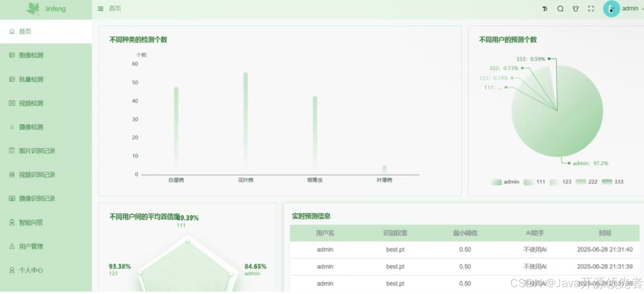Click the 93.38% radar value

click(x=120, y=267)
